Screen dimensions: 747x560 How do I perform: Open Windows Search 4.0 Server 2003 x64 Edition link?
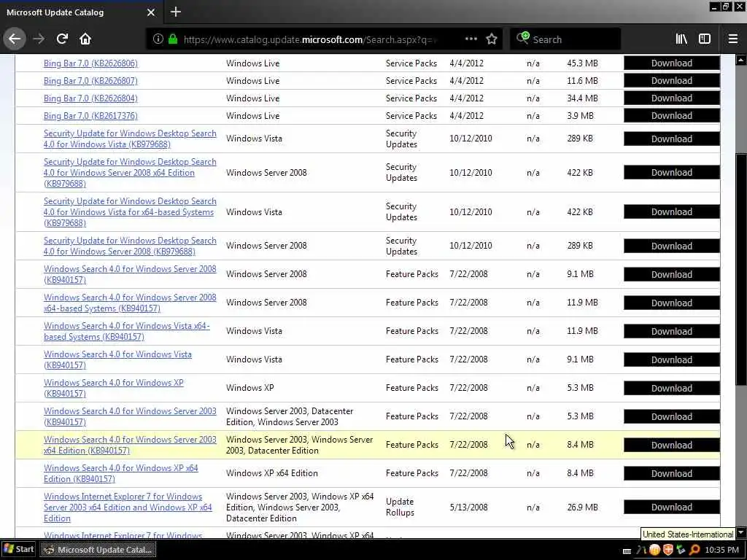point(130,445)
